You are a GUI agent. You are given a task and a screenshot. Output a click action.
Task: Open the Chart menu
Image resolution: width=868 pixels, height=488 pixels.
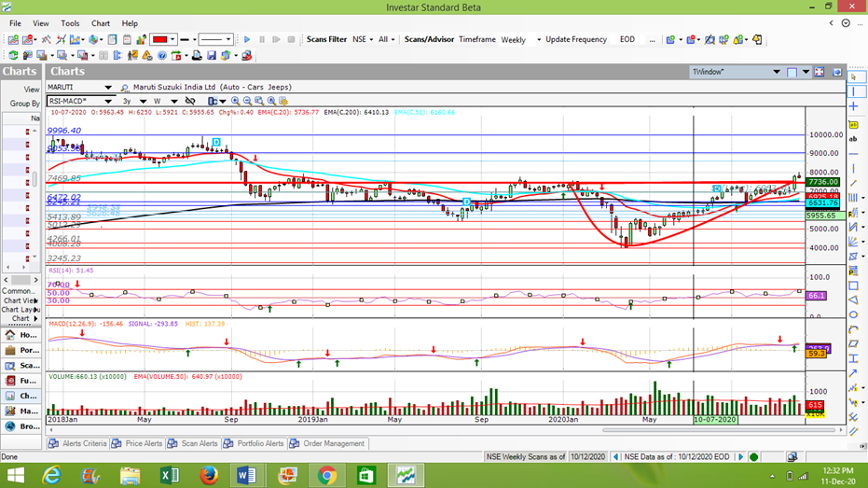point(100,23)
